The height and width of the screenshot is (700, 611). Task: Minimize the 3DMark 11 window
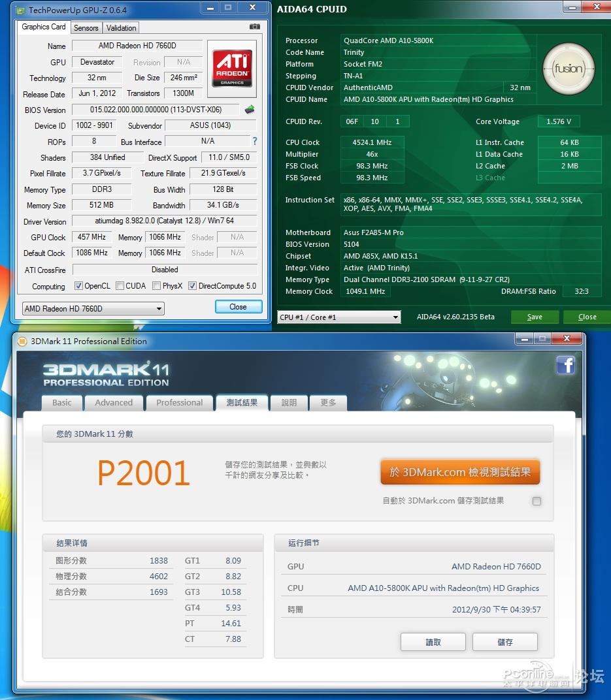point(524,339)
